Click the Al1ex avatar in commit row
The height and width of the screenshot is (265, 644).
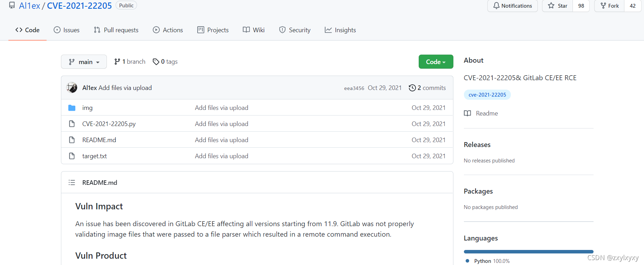72,88
